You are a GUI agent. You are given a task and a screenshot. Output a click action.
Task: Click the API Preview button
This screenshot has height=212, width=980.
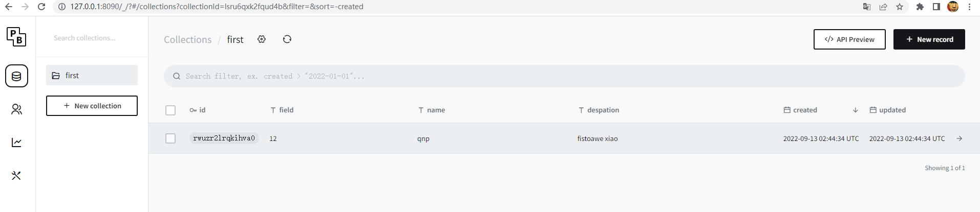click(x=849, y=39)
